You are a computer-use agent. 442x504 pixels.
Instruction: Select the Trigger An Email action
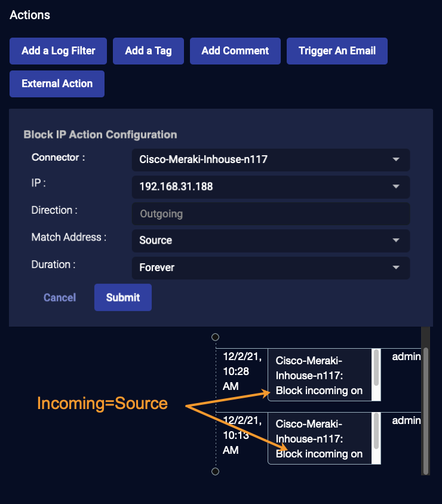tap(337, 51)
